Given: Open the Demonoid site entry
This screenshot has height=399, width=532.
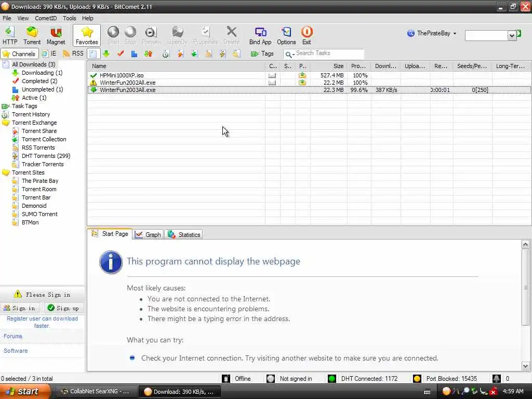Looking at the screenshot, I should pyautogui.click(x=34, y=206).
